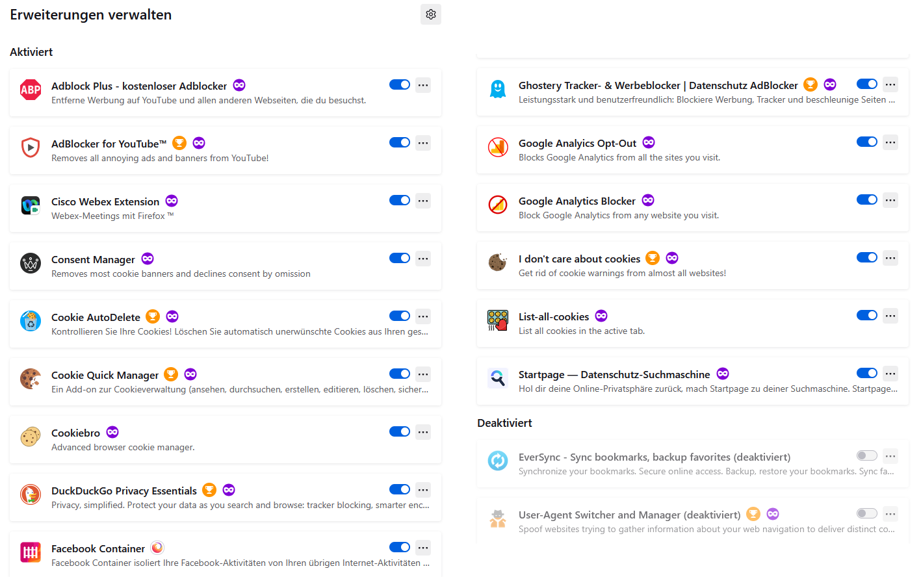Open the AdBlocker for YouTube extension details

tap(109, 144)
